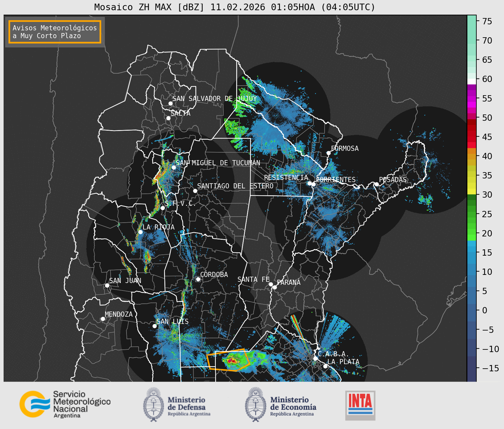Image resolution: width=504 pixels, height=429 pixels.
Task: Select the LA RIOJA city label
Action: [158, 227]
